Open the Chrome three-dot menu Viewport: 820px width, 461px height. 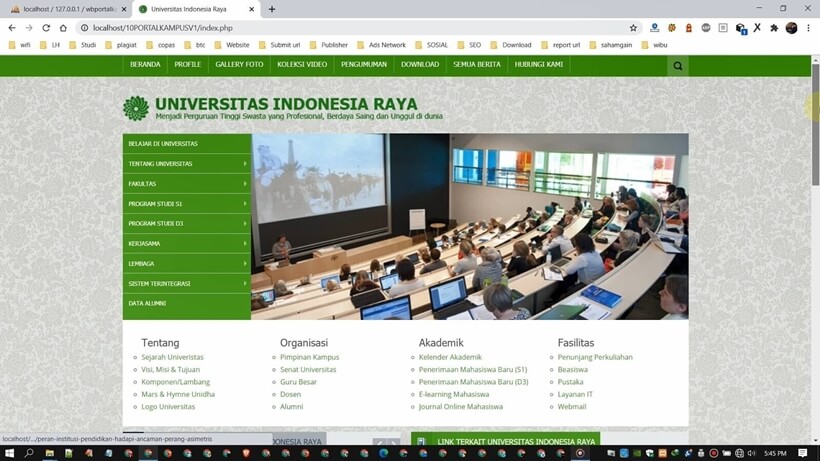[808, 28]
